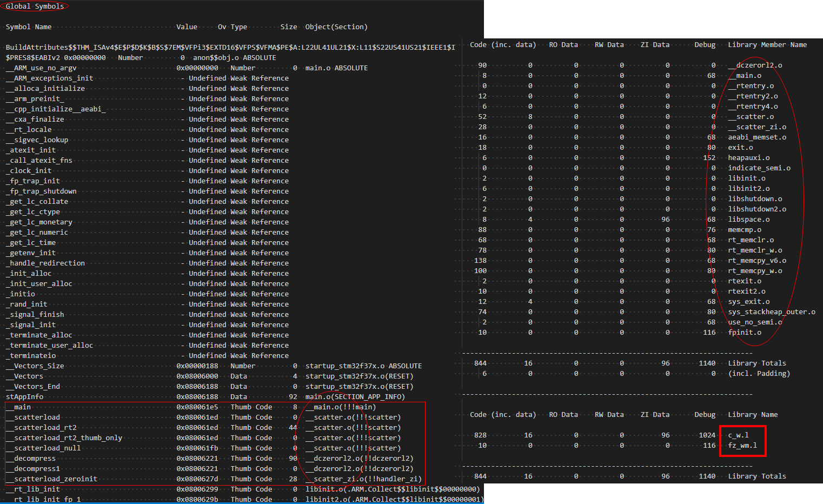Select the Global Symbols section header
Image resolution: width=823 pixels, height=504 pixels.
pos(34,6)
